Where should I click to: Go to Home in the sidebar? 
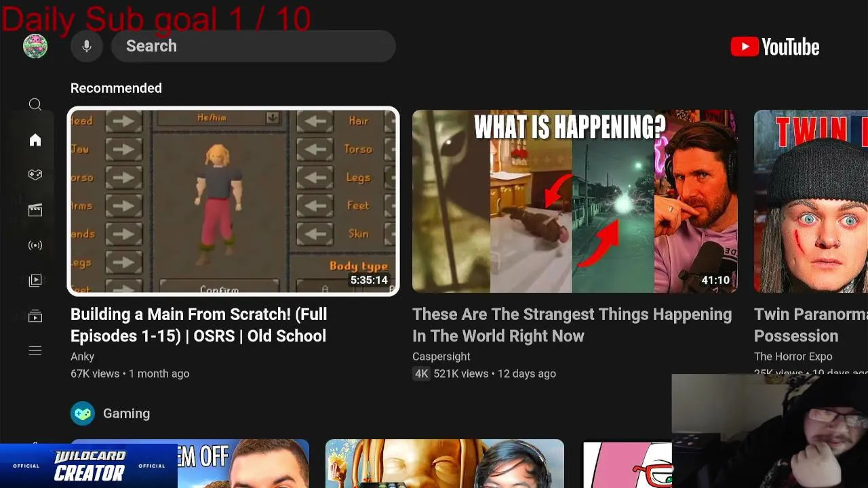(x=35, y=140)
